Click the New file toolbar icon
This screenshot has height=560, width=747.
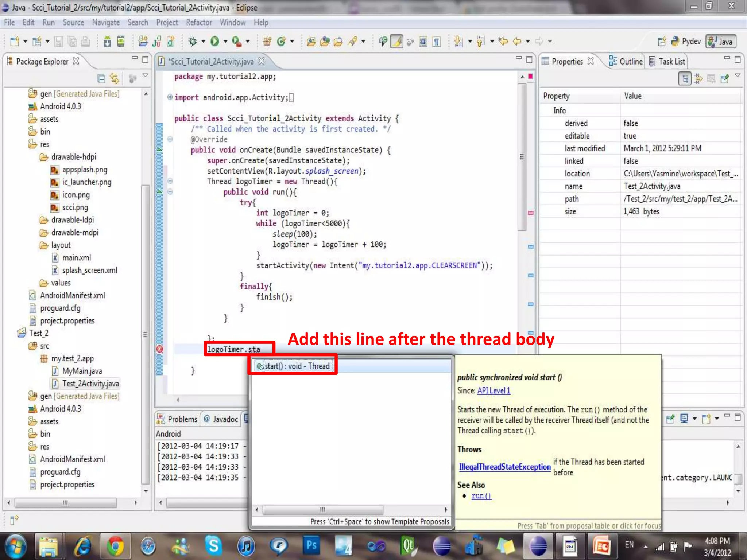point(15,42)
